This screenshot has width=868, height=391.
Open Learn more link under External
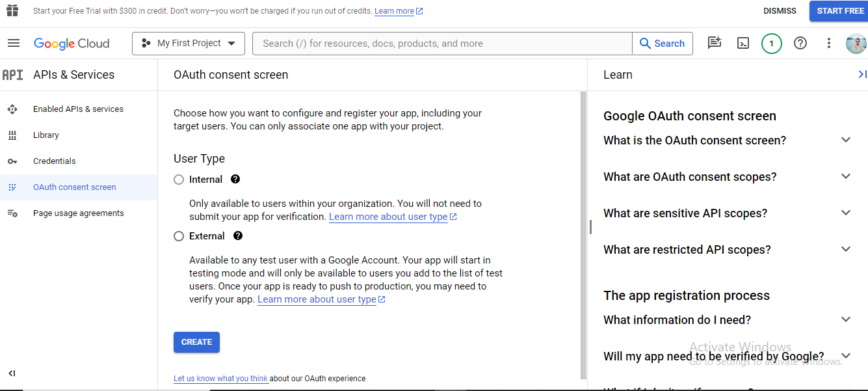coord(321,299)
